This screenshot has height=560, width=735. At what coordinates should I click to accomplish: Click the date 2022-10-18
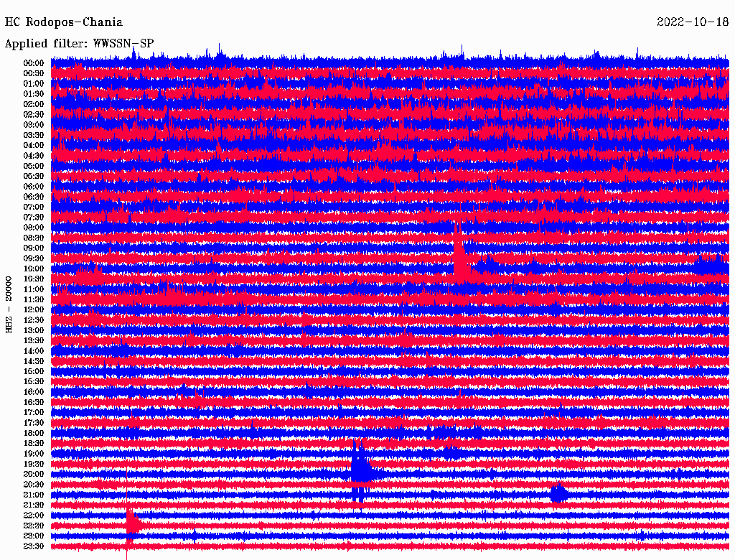click(x=693, y=22)
